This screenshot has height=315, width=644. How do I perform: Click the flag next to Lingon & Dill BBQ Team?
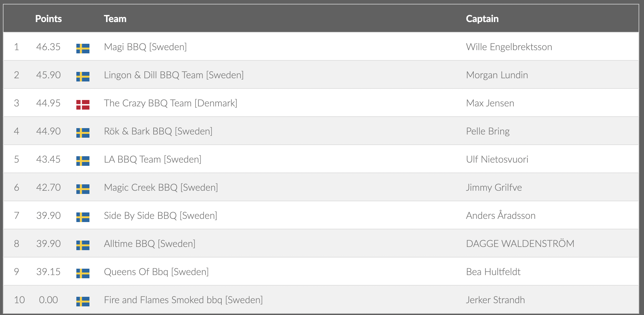83,76
